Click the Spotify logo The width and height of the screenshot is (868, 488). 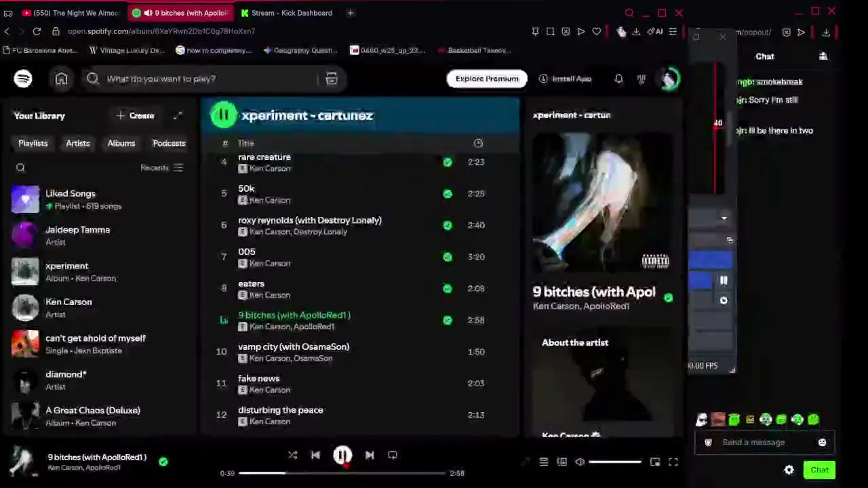coord(23,79)
